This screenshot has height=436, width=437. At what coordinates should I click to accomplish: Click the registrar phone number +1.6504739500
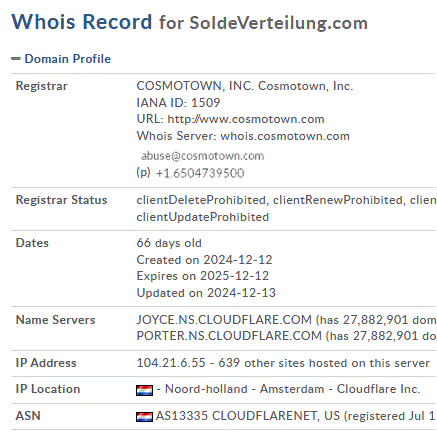[x=200, y=173]
